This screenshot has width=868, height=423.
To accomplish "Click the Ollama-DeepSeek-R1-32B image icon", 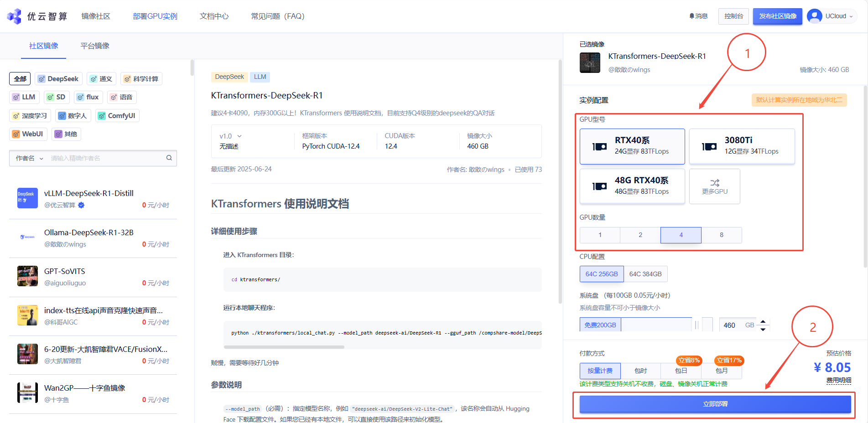I will click(27, 237).
